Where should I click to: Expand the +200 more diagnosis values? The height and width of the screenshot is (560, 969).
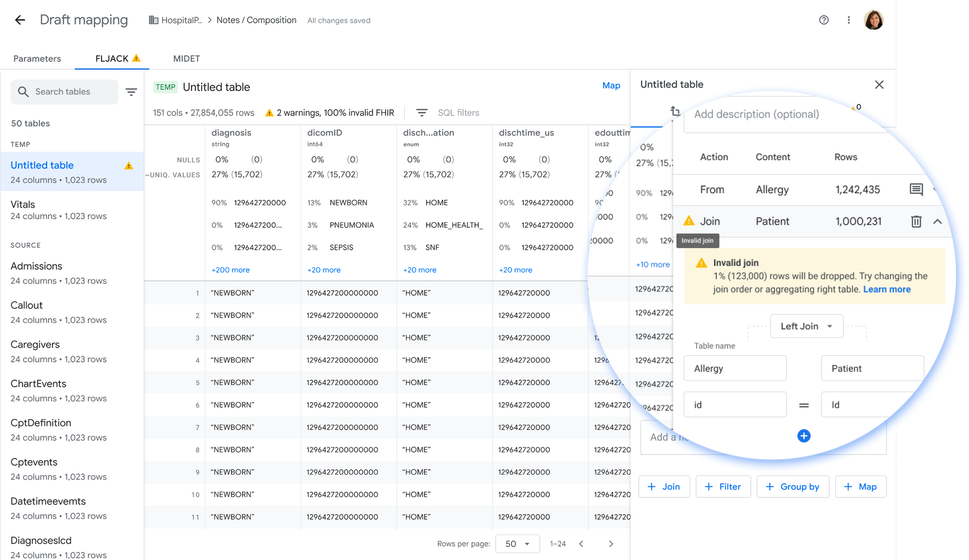230,270
